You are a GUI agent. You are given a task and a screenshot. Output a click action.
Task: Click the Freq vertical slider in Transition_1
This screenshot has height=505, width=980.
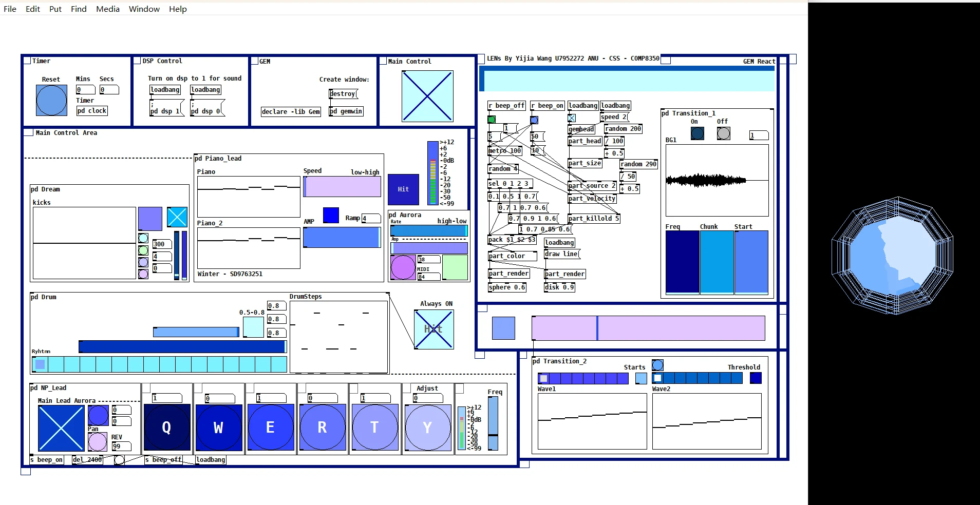click(x=682, y=262)
